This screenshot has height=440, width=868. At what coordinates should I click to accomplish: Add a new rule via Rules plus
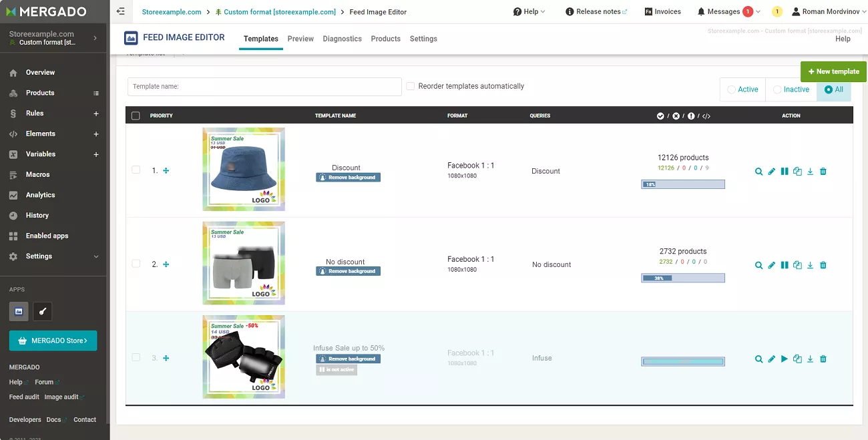click(x=96, y=114)
